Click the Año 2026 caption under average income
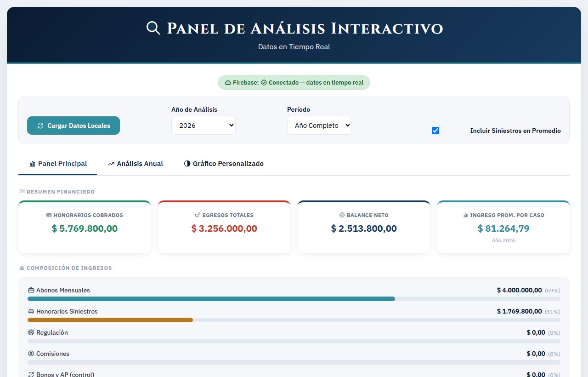This screenshot has width=588, height=377. pos(503,240)
